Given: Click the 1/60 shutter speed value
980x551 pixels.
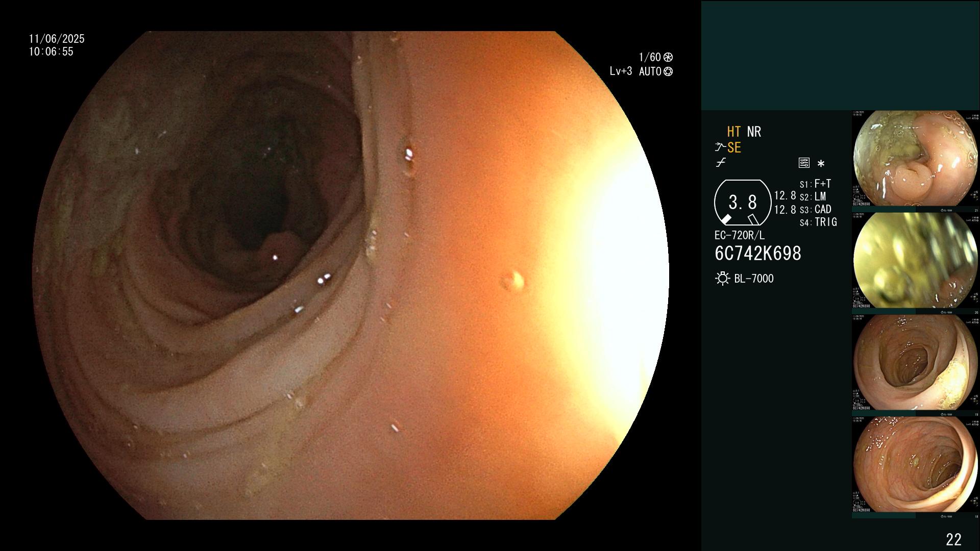Looking at the screenshot, I should 650,57.
